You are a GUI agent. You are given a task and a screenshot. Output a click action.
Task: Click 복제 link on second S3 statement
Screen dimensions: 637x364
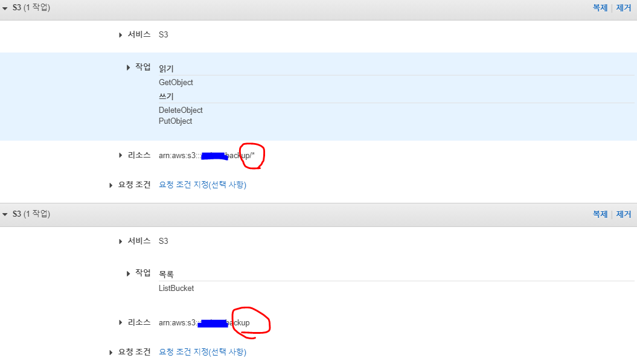600,214
